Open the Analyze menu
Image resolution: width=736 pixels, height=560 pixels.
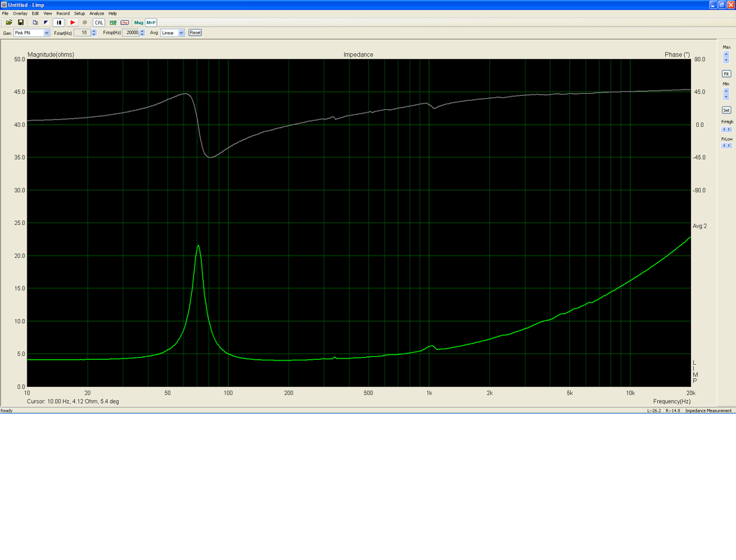pyautogui.click(x=97, y=13)
